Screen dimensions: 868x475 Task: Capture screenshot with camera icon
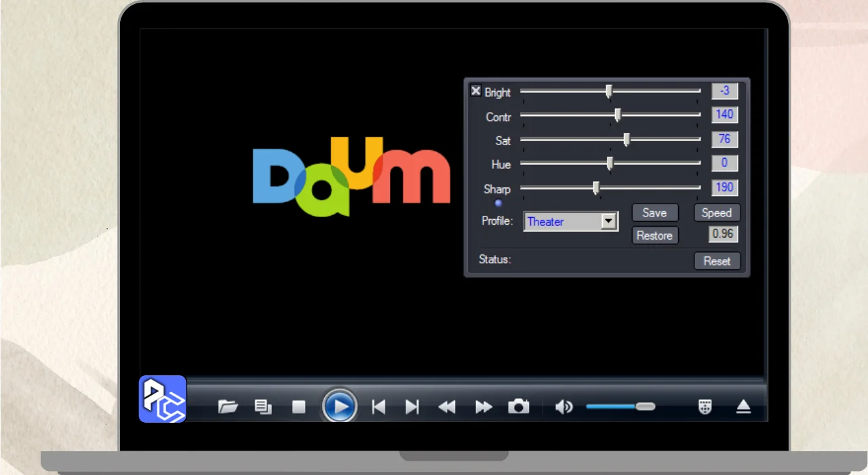point(519,406)
